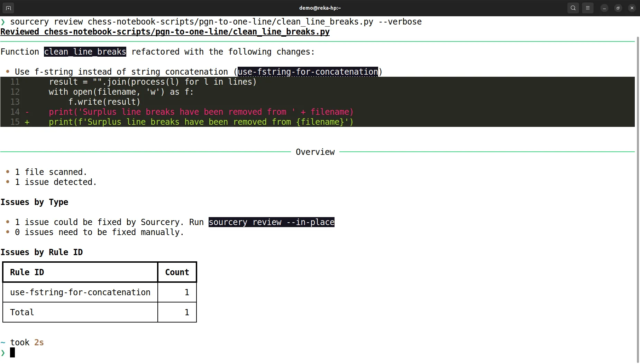Click the Rule ID table header
The image size is (640, 364).
tap(27, 272)
